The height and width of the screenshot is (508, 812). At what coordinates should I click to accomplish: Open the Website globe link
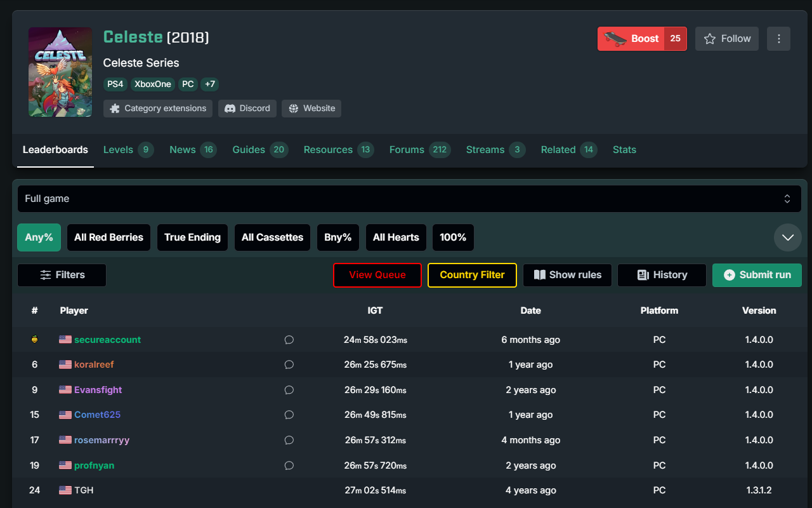pyautogui.click(x=311, y=109)
